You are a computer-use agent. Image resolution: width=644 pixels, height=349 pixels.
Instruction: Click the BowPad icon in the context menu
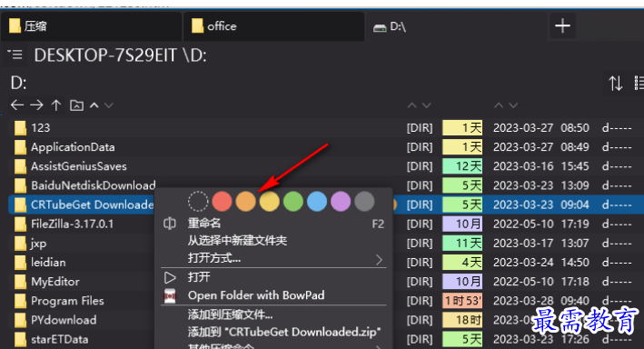click(x=170, y=295)
